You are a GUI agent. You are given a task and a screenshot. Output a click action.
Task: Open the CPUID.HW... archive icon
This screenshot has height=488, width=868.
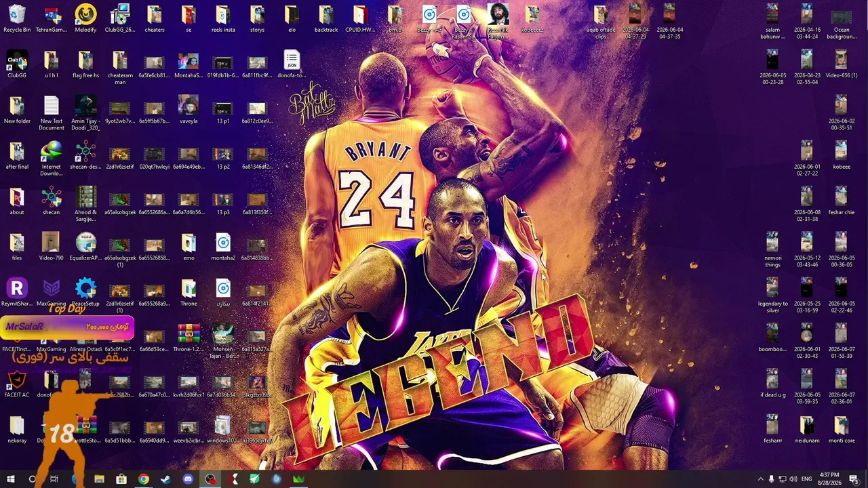pyautogui.click(x=360, y=18)
